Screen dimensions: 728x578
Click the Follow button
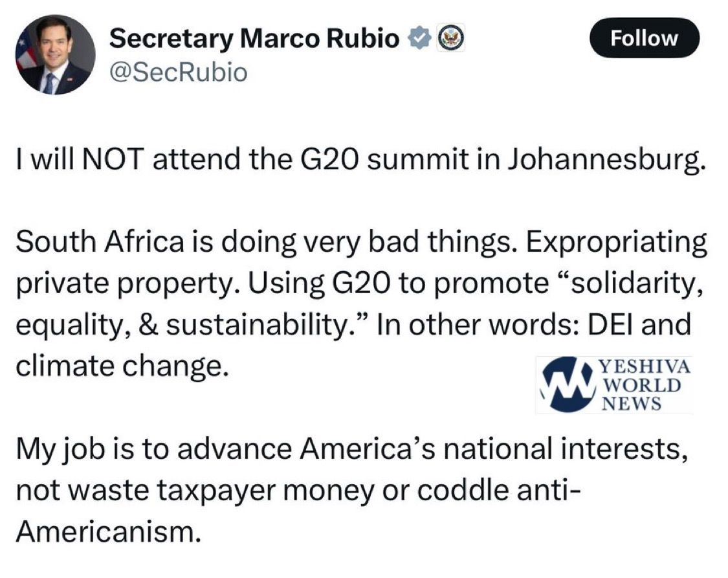[644, 38]
